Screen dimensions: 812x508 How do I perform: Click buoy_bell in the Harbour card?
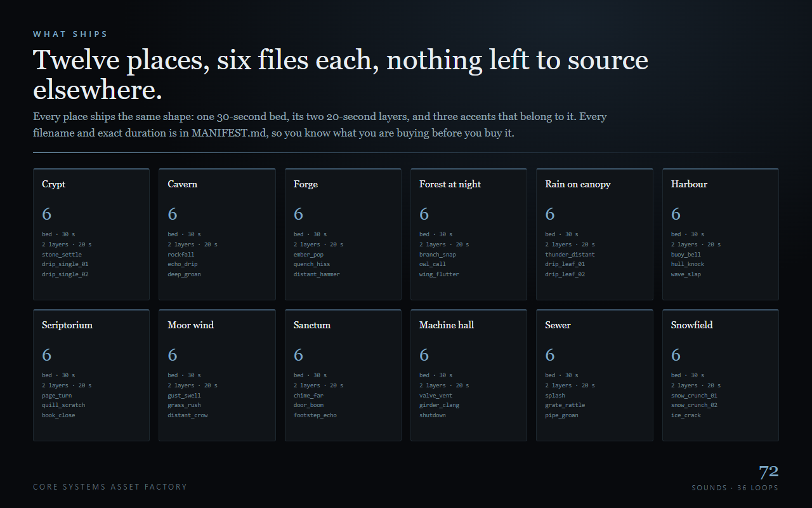(x=686, y=255)
